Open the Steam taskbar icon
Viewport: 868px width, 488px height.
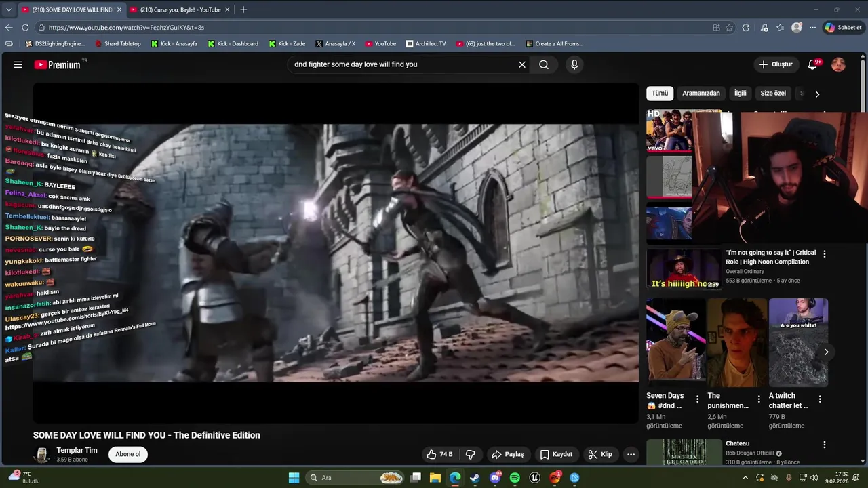[x=475, y=478]
